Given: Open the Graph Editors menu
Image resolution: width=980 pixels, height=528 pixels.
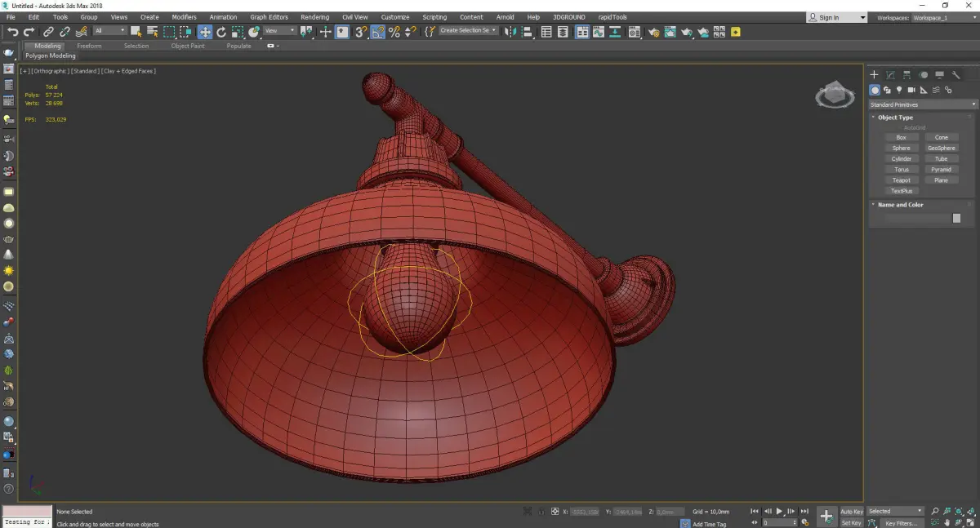Looking at the screenshot, I should point(269,17).
